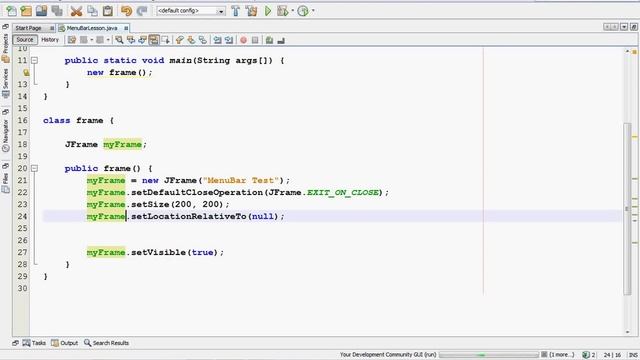640x360 pixels.
Task: Switch to History view
Action: (x=50, y=40)
